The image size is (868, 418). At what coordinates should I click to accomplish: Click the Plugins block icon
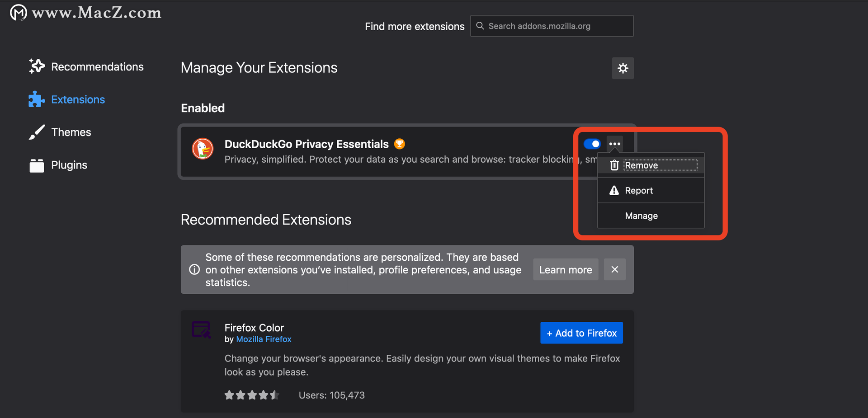click(x=37, y=165)
